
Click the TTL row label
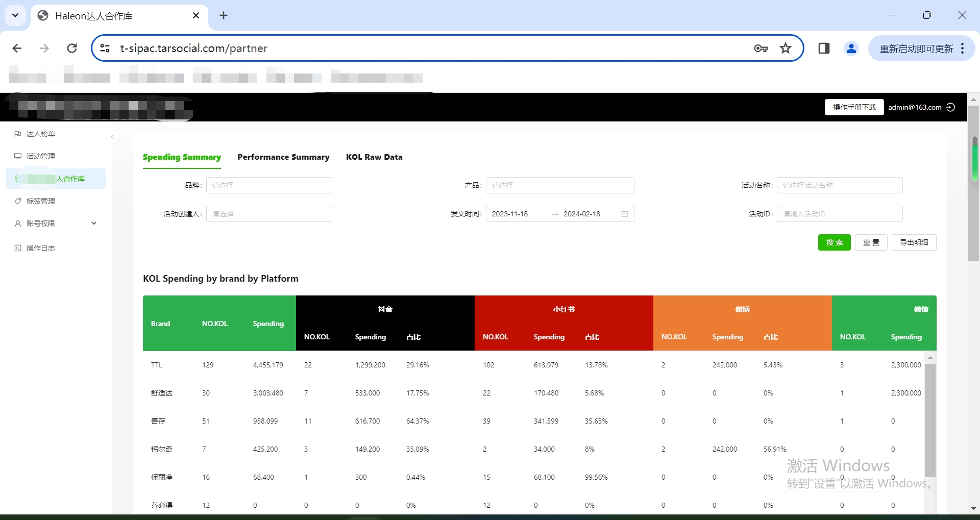coord(157,365)
